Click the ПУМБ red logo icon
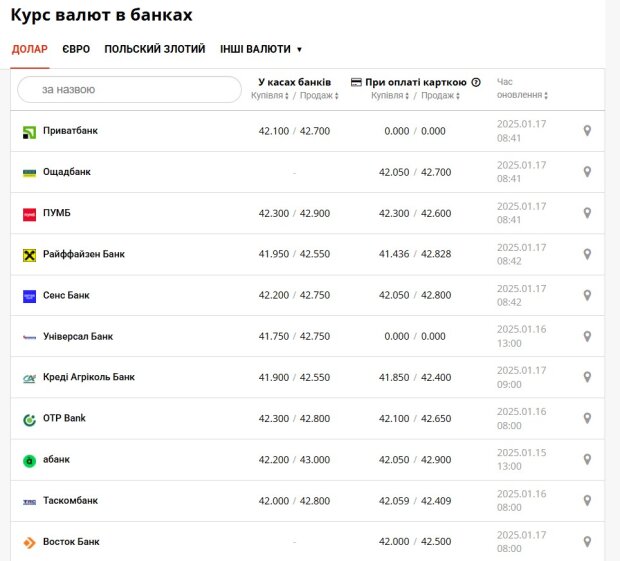620x561 pixels. (x=29, y=215)
